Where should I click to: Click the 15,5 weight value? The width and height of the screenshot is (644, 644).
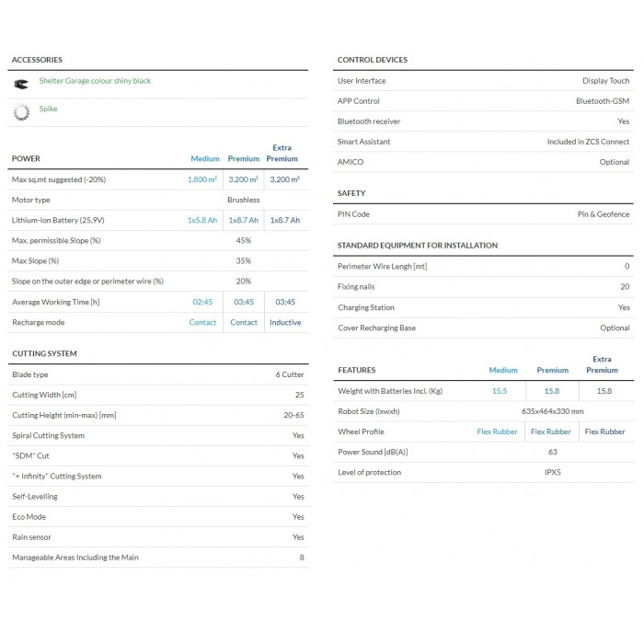coord(500,391)
